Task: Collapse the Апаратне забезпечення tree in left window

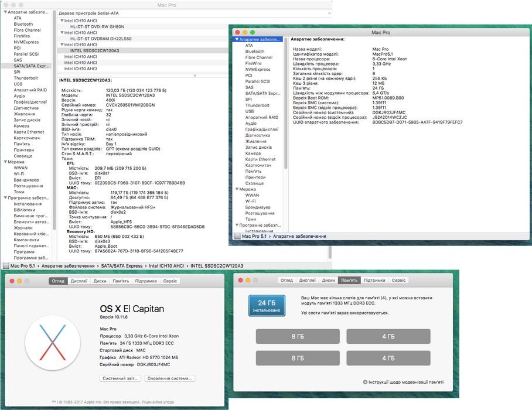Action: point(5,12)
